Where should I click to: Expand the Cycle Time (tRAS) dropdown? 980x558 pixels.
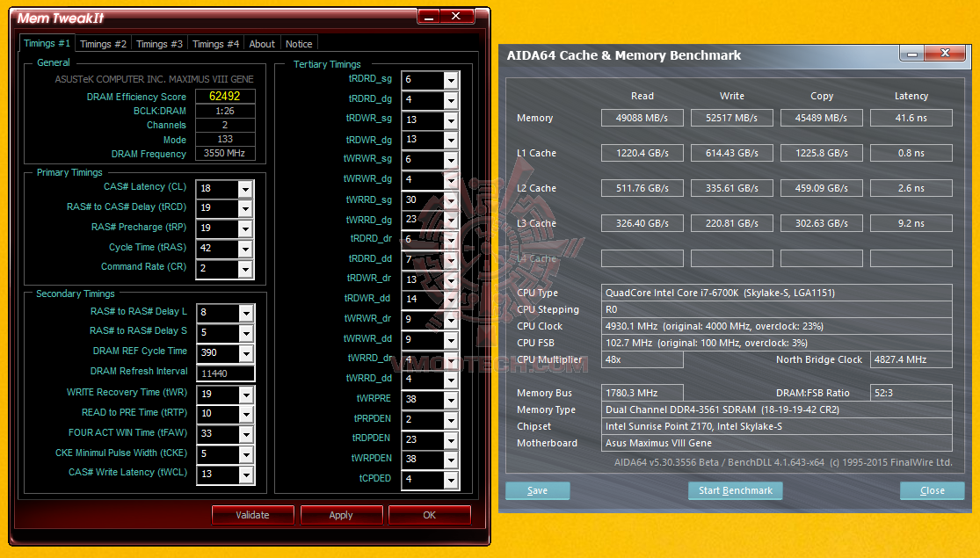point(245,248)
